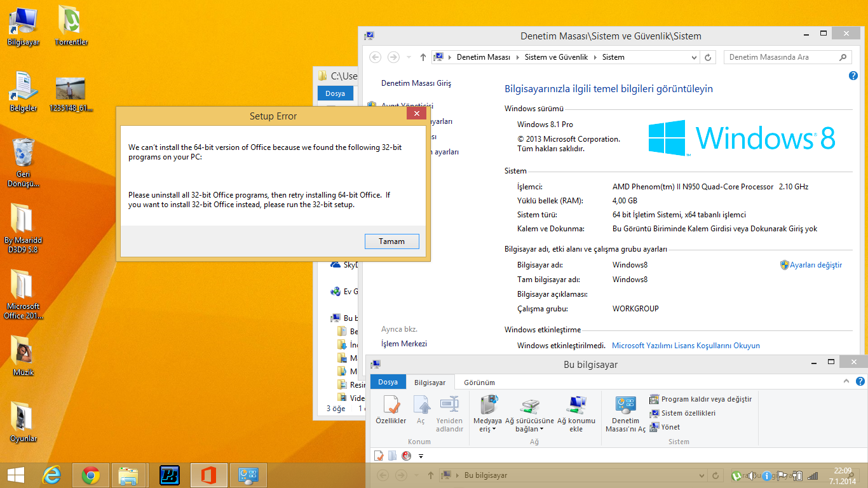Open Microsoft Yazılımı Lisans Koşullarını Okuyun link
Screen dimensions: 868x488
(x=686, y=346)
